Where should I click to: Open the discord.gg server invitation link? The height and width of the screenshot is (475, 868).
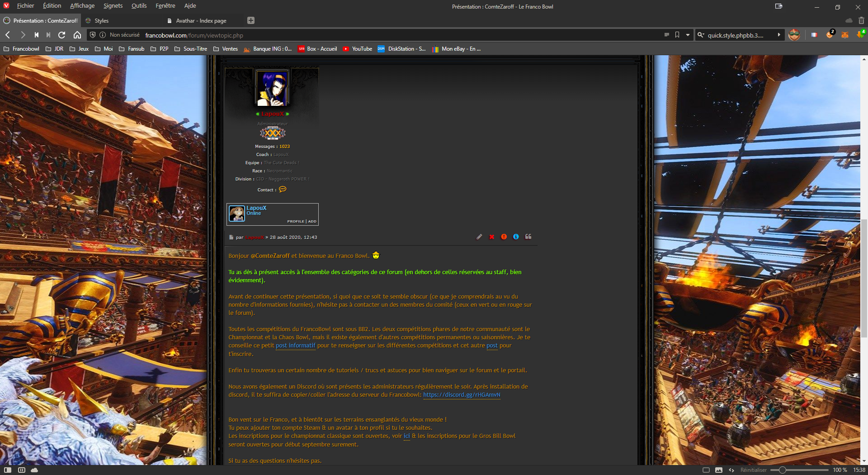[x=462, y=395]
